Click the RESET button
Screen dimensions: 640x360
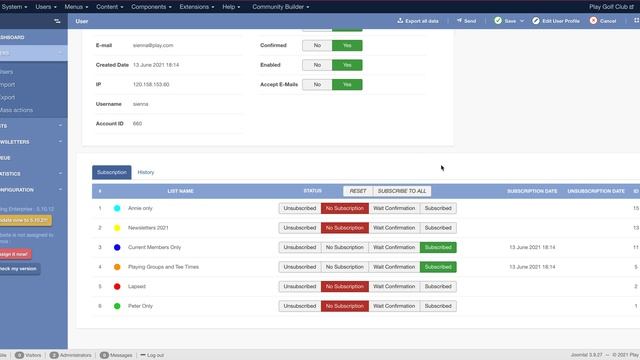(358, 191)
